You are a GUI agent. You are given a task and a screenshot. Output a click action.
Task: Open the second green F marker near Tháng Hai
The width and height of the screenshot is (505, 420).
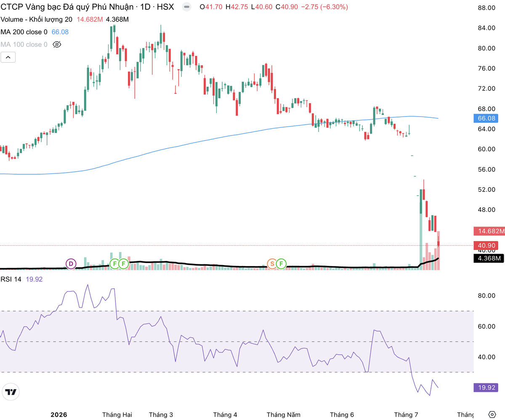click(x=123, y=264)
